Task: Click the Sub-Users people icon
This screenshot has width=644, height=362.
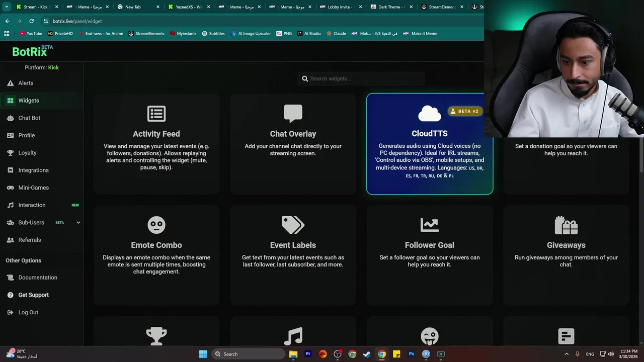Action: (x=10, y=222)
